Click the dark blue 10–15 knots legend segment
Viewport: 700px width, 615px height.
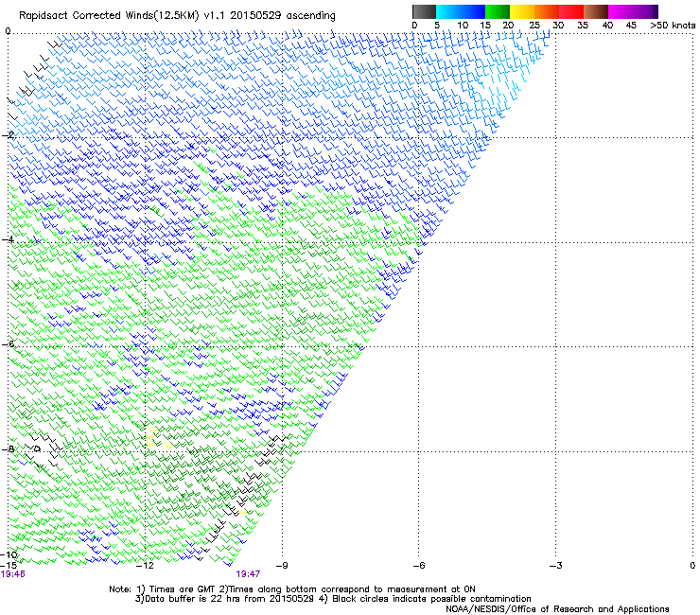tap(473, 11)
